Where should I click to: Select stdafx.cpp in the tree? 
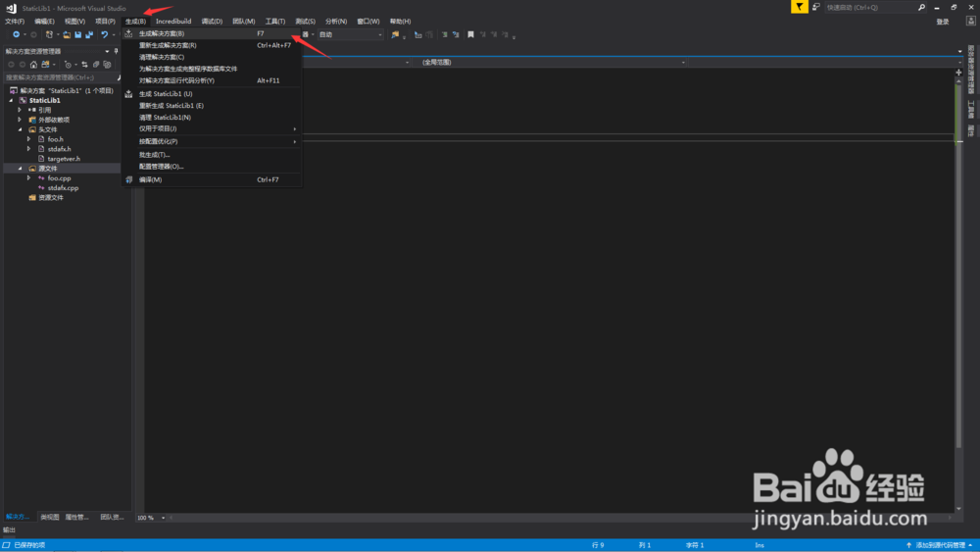point(63,187)
